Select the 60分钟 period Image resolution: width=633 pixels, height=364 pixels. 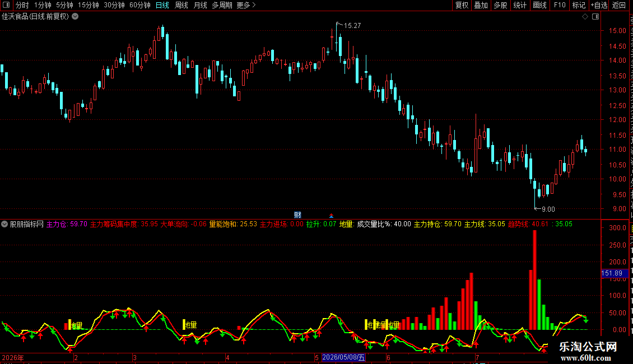click(140, 5)
